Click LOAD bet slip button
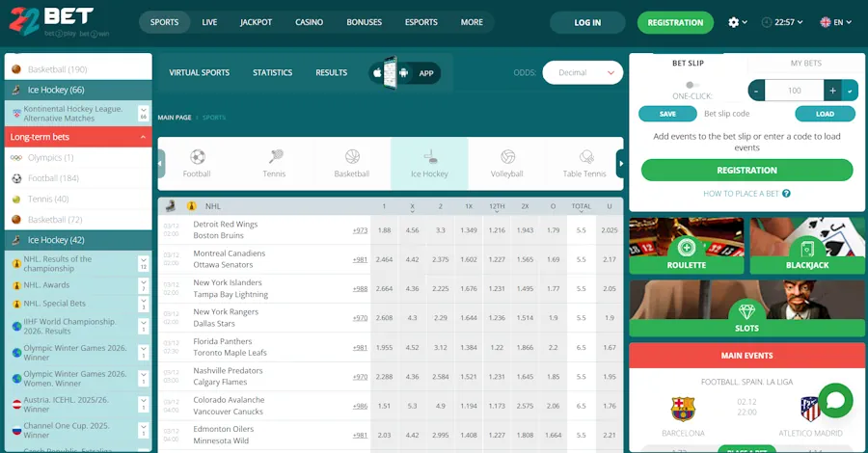This screenshot has height=453, width=868. 825,114
